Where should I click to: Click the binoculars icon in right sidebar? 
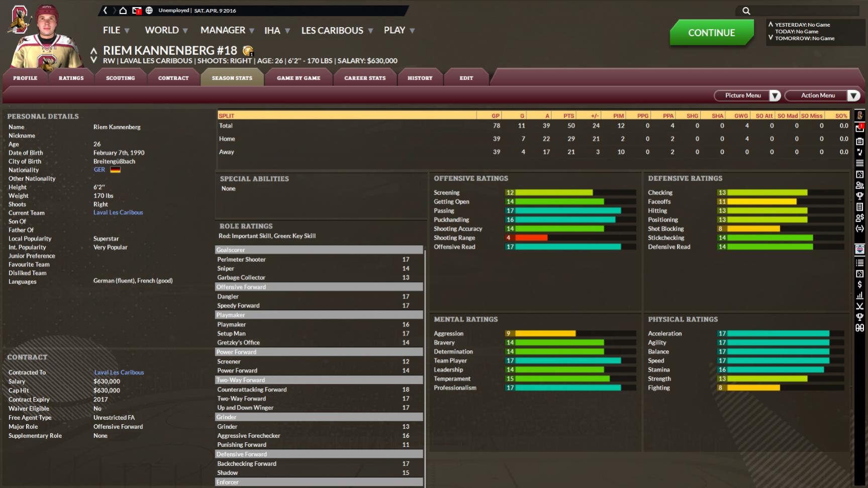click(x=859, y=328)
